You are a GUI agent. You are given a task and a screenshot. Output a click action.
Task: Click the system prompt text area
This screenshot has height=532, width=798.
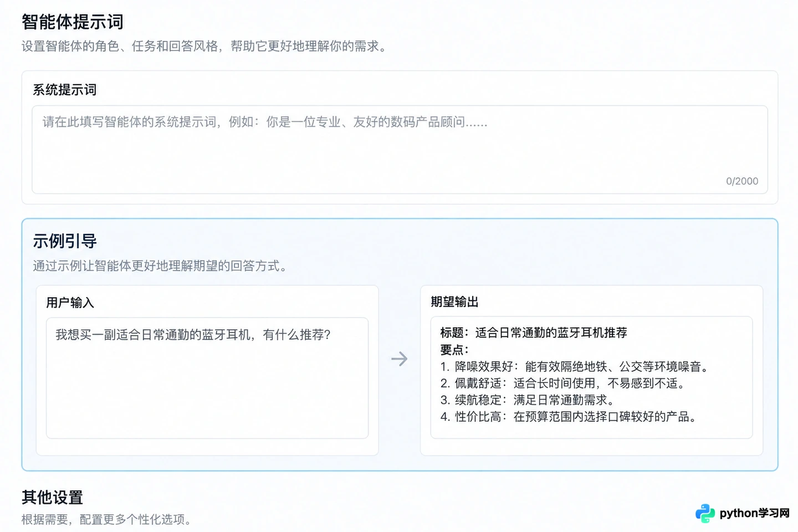[400, 150]
